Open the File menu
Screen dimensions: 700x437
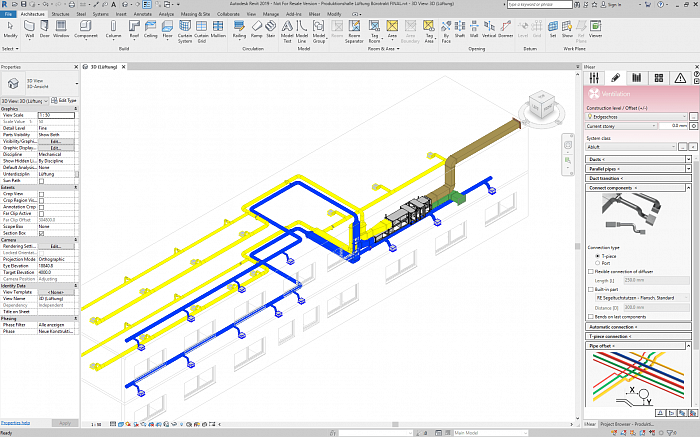8,14
